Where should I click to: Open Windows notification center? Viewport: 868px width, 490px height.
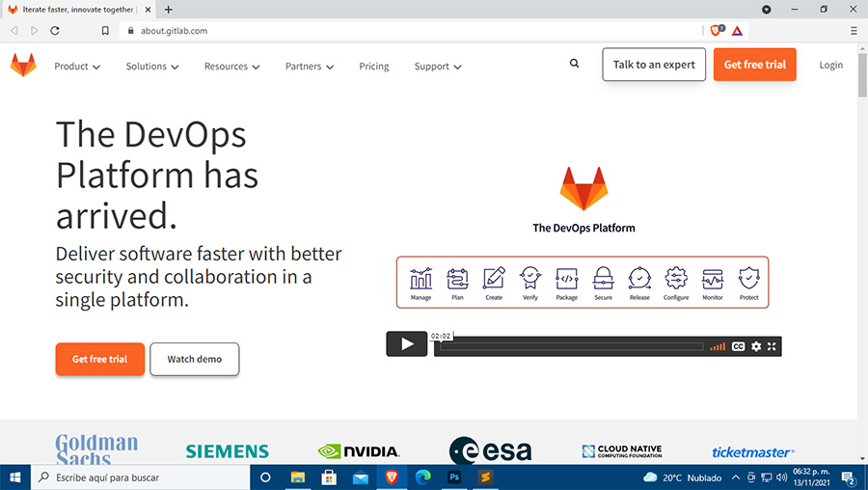pos(848,477)
